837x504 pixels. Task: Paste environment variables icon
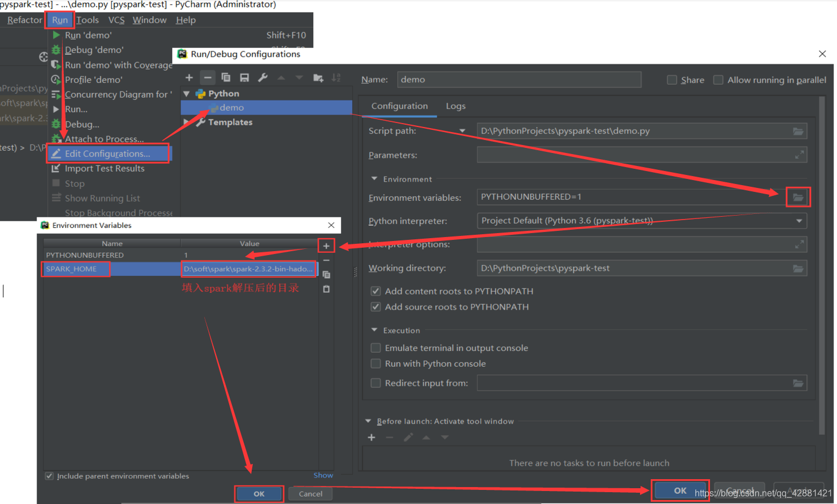pos(326,289)
